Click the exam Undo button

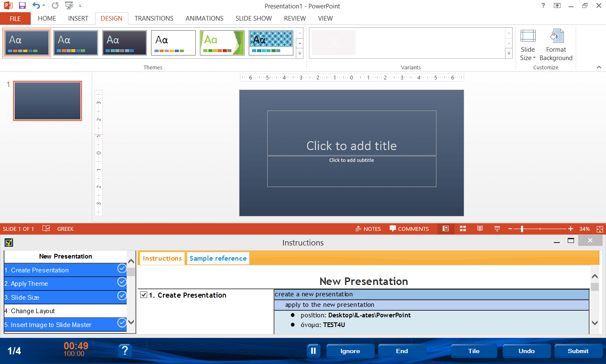tap(526, 351)
